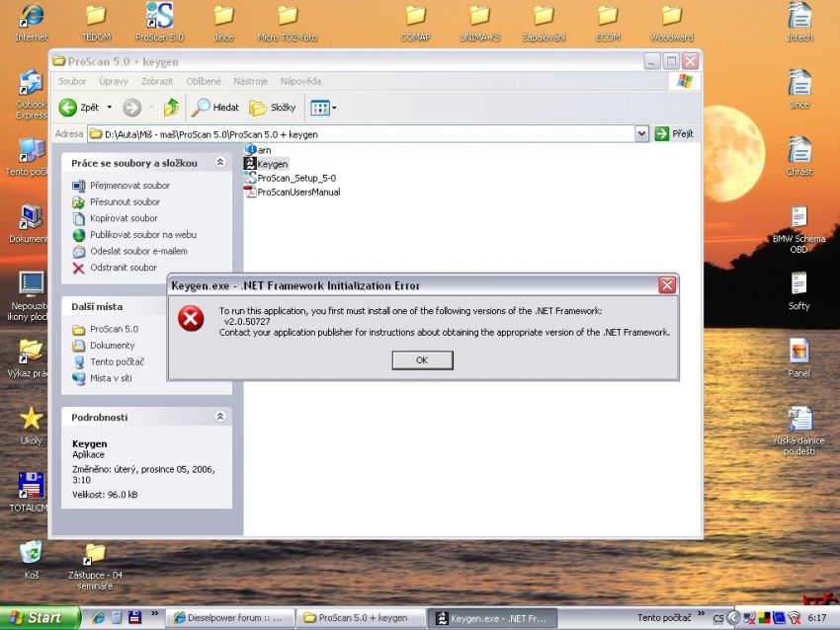Go back with the Zpět arrow
840x630 pixels.
click(x=79, y=108)
